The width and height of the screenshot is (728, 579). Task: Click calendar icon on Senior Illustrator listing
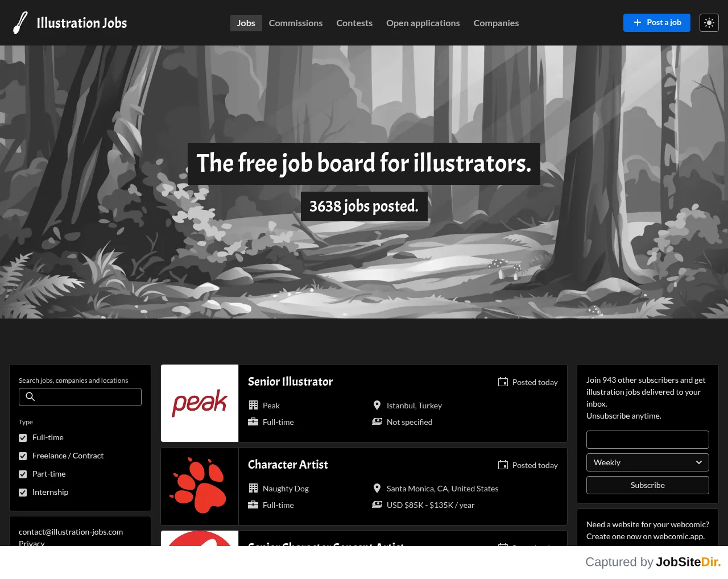point(503,382)
